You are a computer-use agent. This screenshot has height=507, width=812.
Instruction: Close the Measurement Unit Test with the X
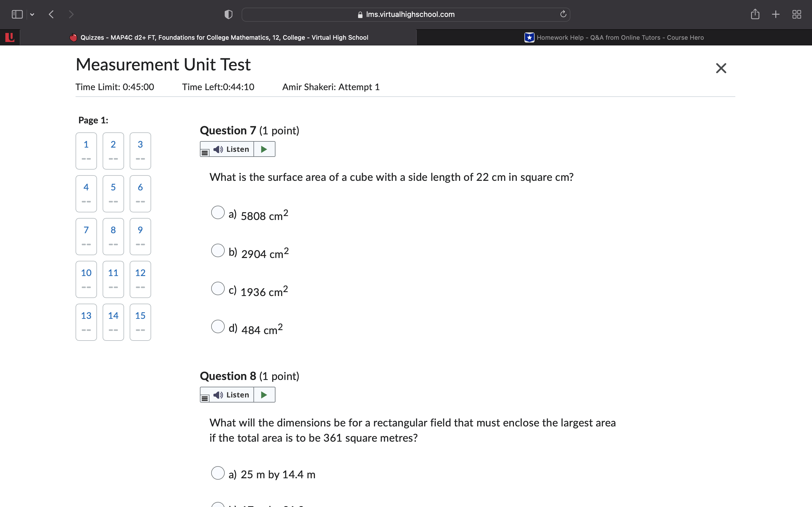720,68
